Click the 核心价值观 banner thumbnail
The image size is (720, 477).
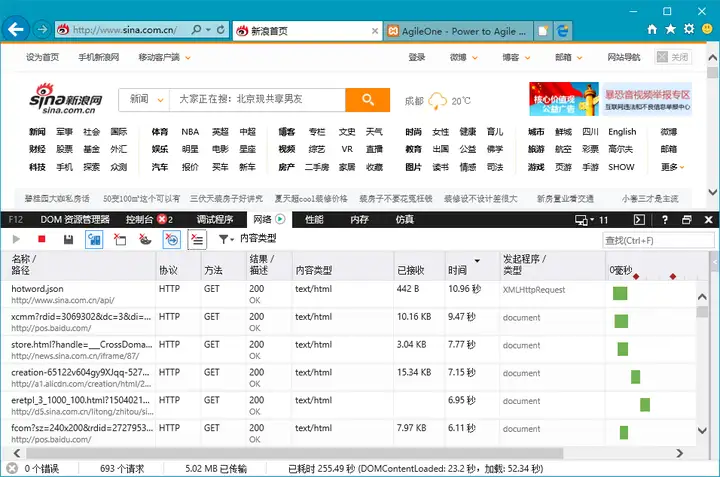563,99
